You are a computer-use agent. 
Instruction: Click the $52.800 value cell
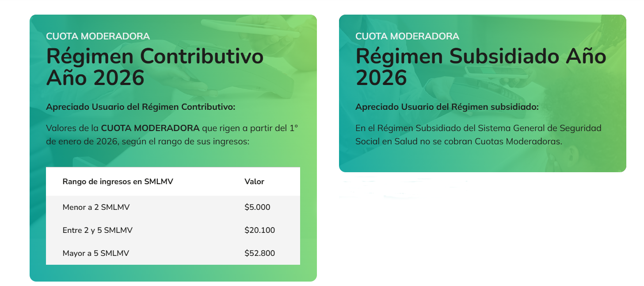259,253
